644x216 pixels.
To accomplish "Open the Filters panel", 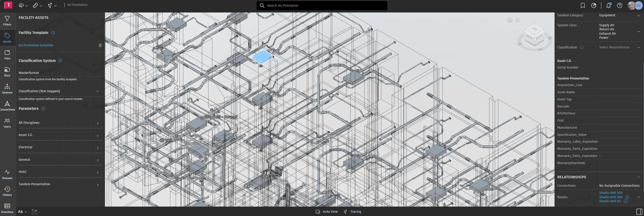I will point(7,21).
